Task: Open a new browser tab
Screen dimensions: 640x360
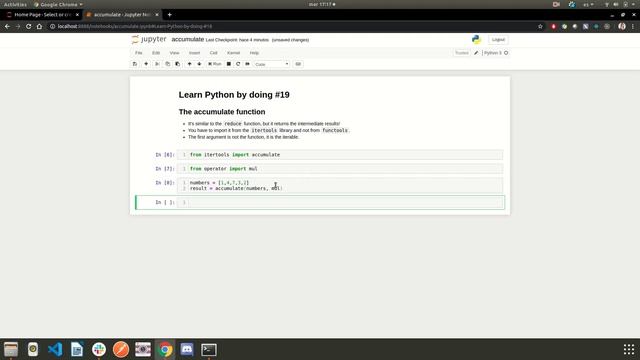Action: coord(169,15)
